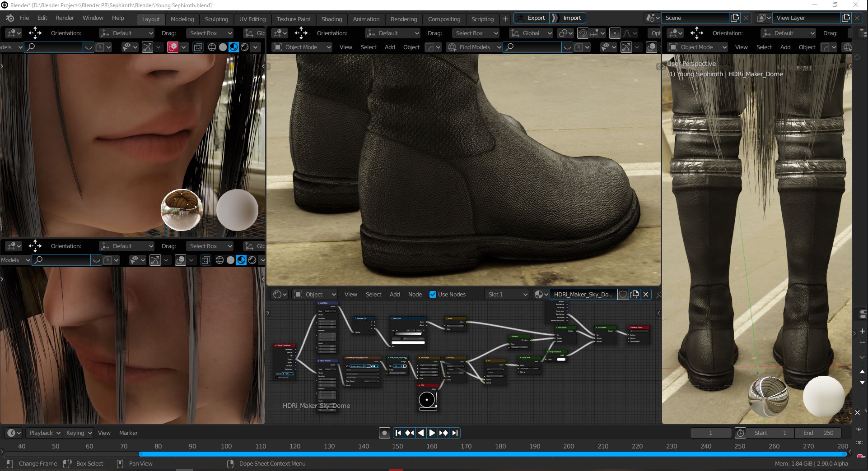Play the animation forward

(x=432, y=433)
